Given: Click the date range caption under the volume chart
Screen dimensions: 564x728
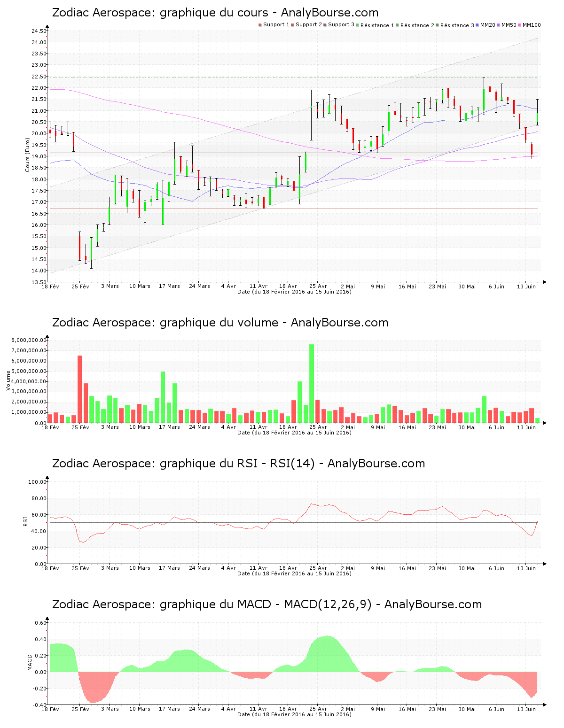Looking at the screenshot, I should [294, 433].
